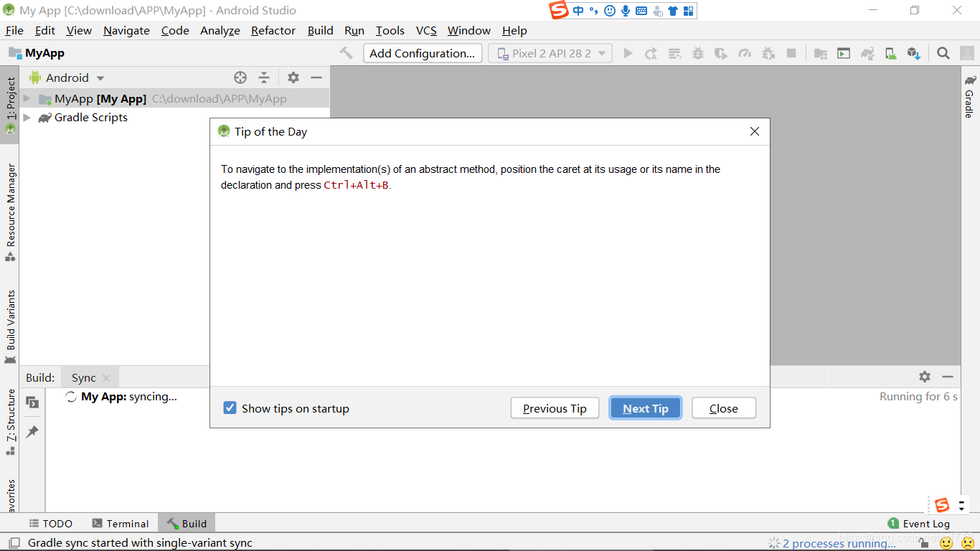Click the Debug bug icon
Viewport: 980px width, 551px height.
[697, 53]
